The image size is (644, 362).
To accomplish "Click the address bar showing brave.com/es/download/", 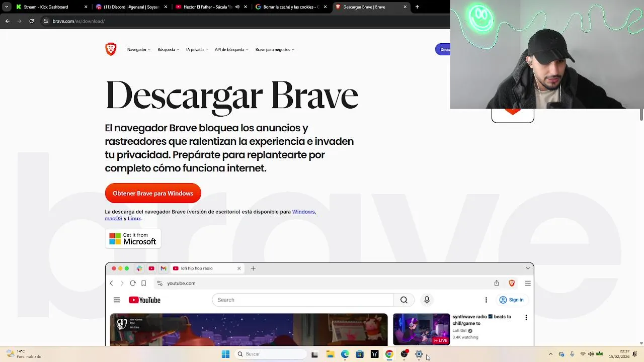I will point(244,21).
